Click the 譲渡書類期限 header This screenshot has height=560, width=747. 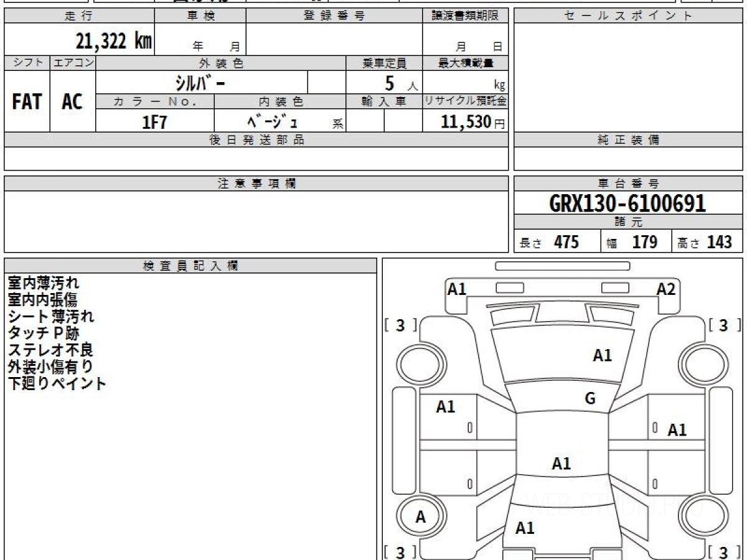(x=466, y=16)
